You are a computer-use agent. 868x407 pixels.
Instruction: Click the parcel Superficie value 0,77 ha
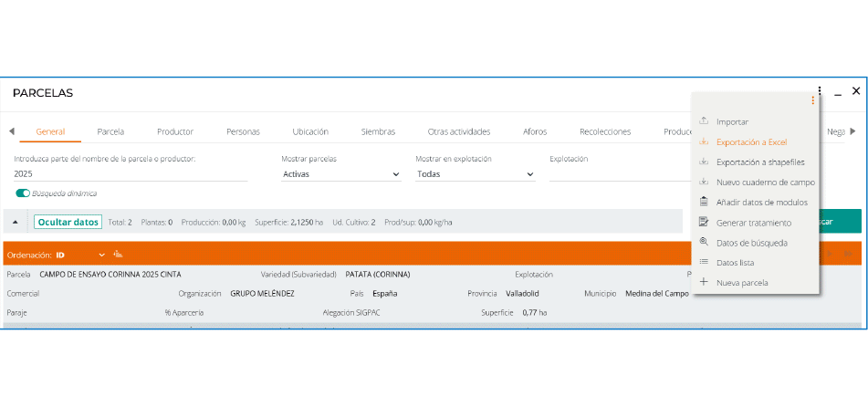pos(535,313)
